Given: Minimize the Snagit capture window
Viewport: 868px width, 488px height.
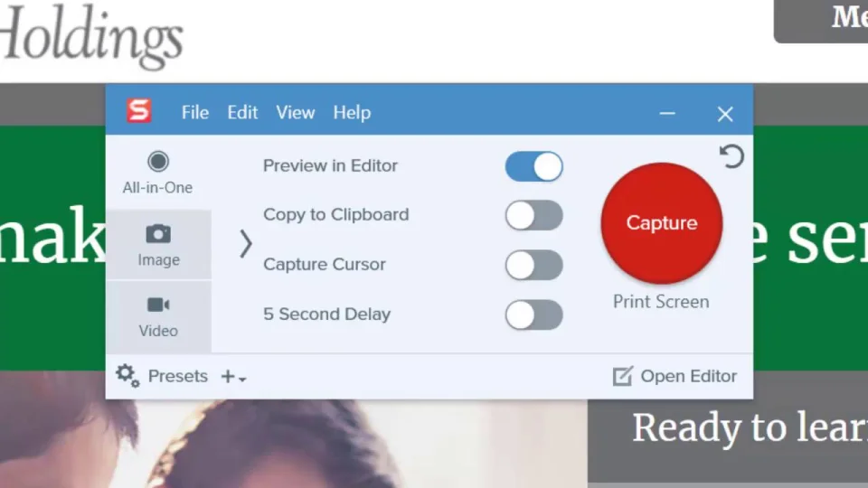Looking at the screenshot, I should coord(667,114).
